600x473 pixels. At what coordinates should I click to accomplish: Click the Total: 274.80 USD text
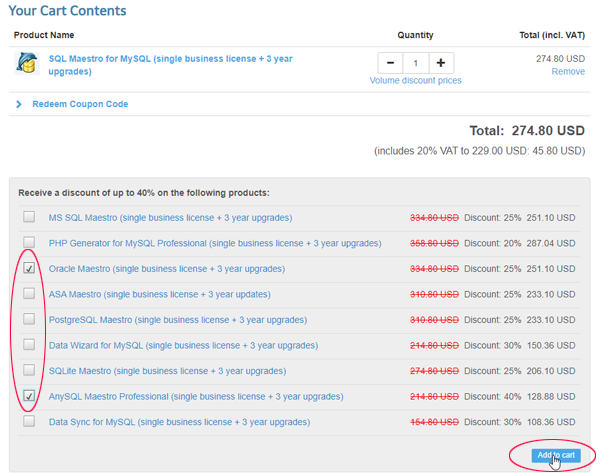[x=527, y=131]
